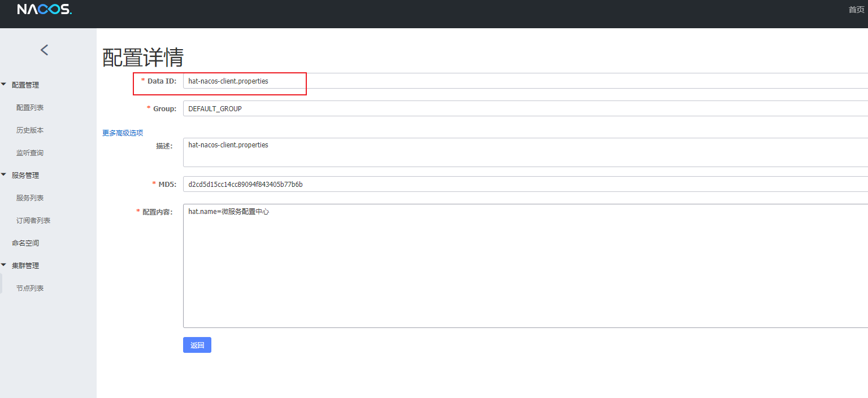Open the 服务列表 page

point(29,197)
